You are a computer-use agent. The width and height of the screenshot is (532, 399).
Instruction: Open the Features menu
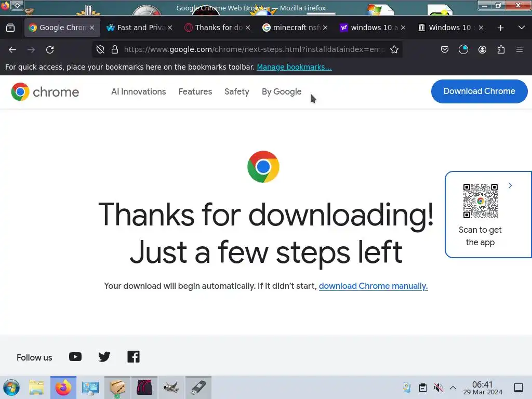(195, 91)
